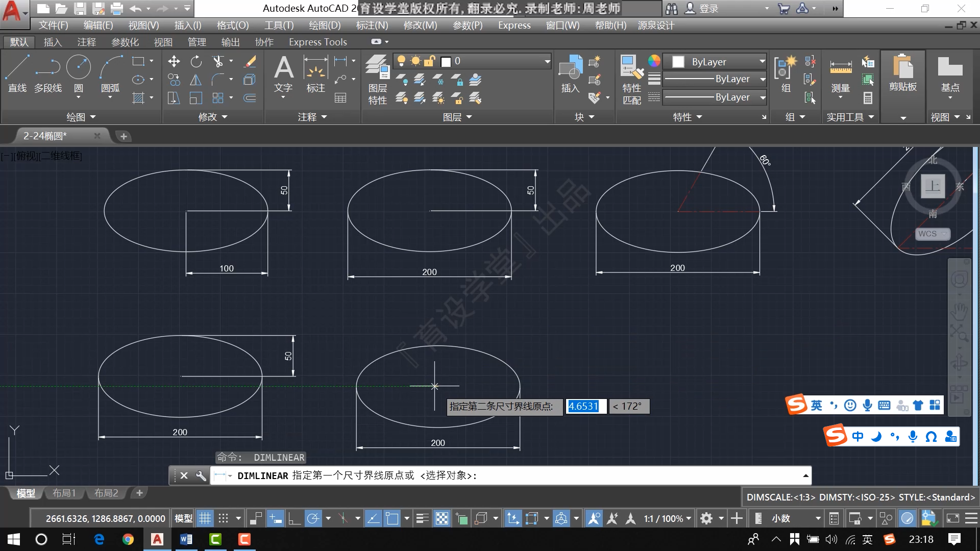
Task: Click the Table tool icon
Action: (340, 98)
